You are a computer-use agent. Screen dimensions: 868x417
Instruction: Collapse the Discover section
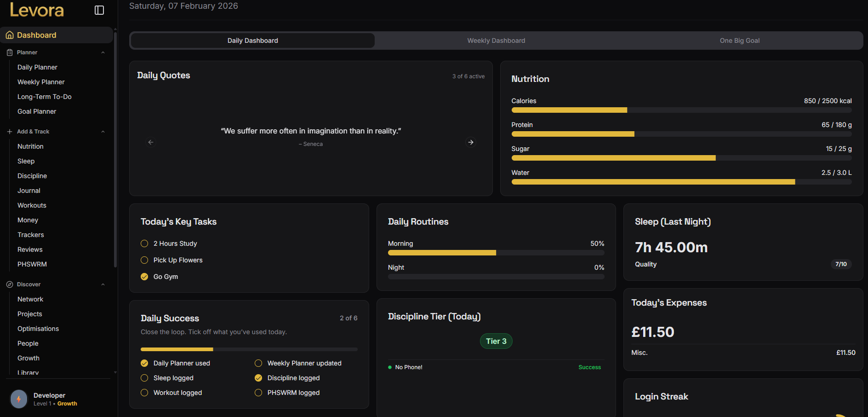[103, 284]
